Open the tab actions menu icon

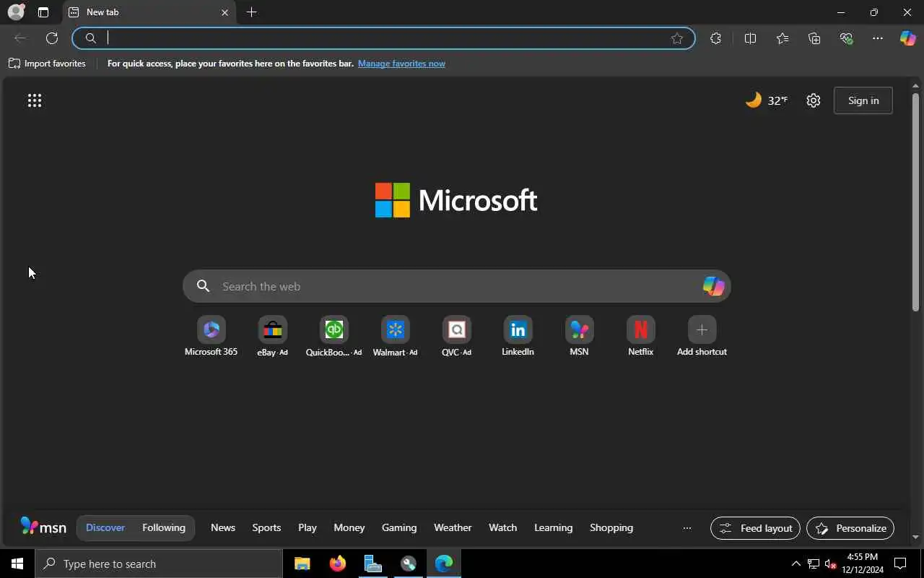click(43, 12)
